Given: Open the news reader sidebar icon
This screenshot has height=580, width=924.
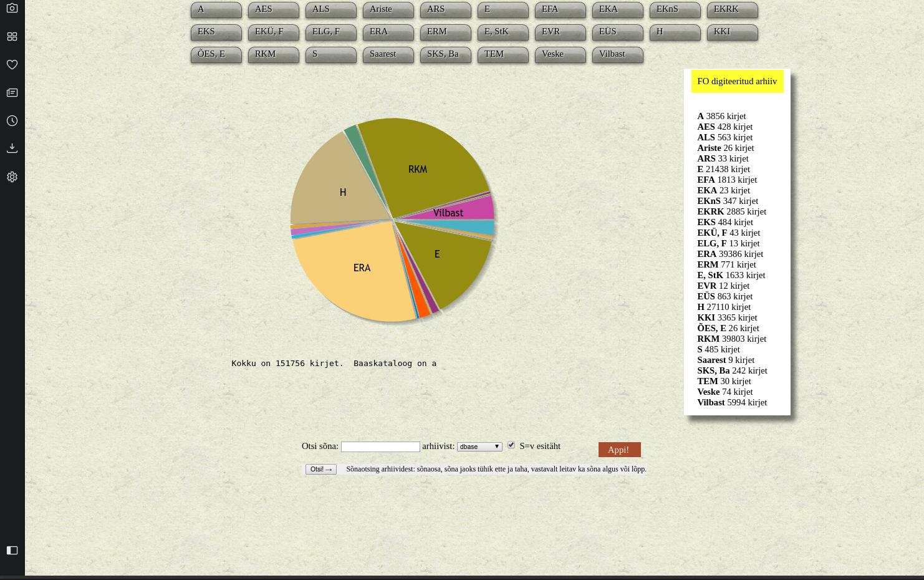Looking at the screenshot, I should [x=12, y=93].
